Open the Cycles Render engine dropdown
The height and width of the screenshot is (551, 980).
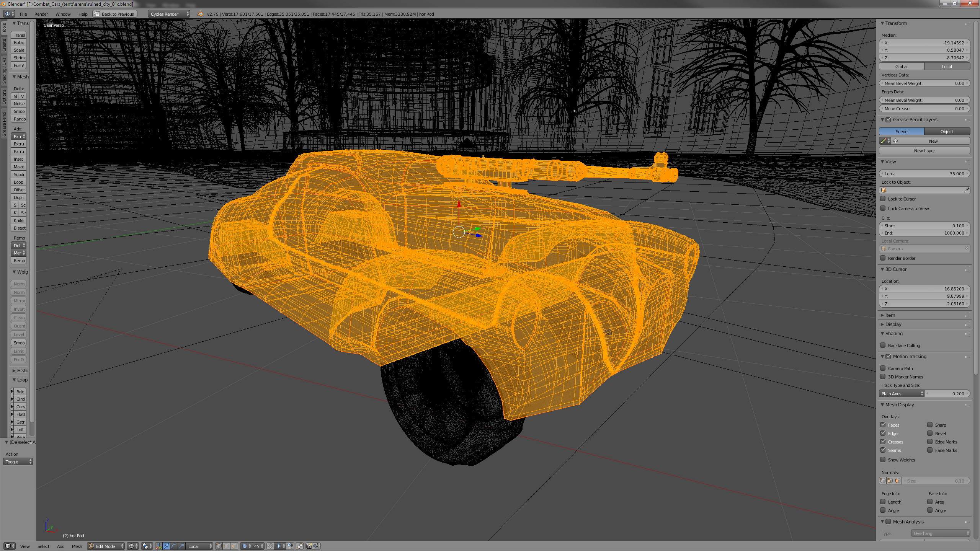click(169, 14)
